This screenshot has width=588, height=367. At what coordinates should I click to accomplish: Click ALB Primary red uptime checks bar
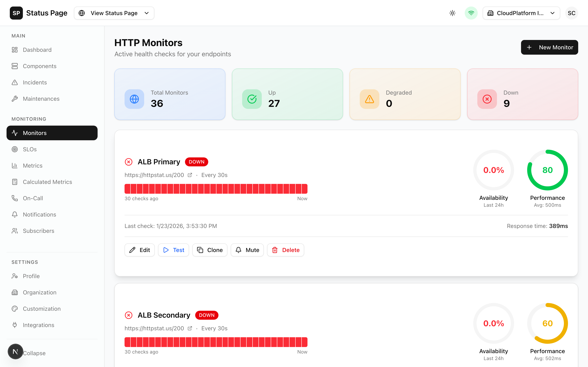coord(216,189)
